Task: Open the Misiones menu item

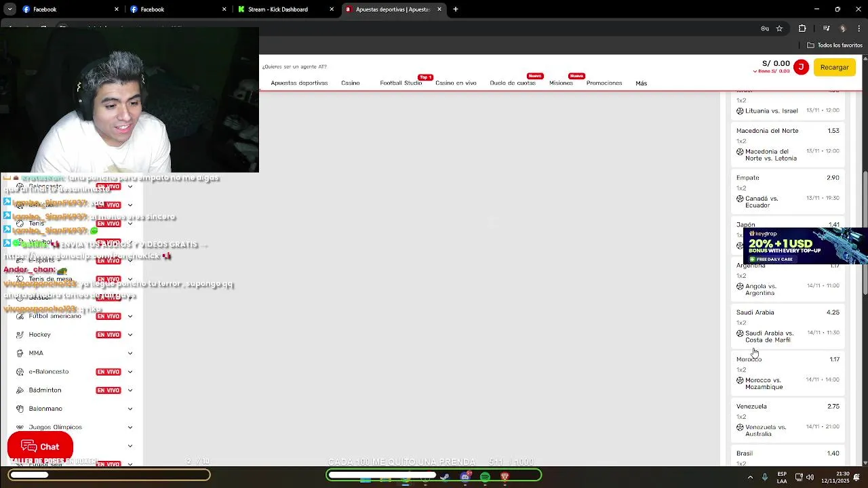Action: point(561,83)
